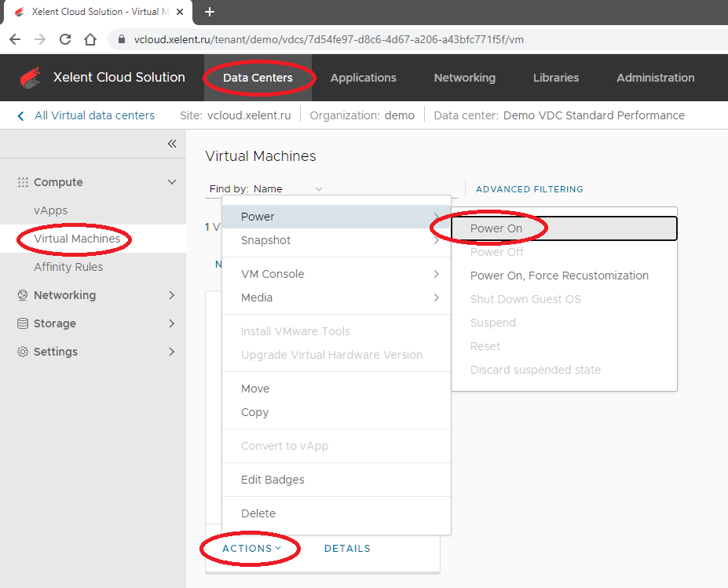728x588 pixels.
Task: Expand the VM Console submenu arrow
Action: (x=437, y=274)
